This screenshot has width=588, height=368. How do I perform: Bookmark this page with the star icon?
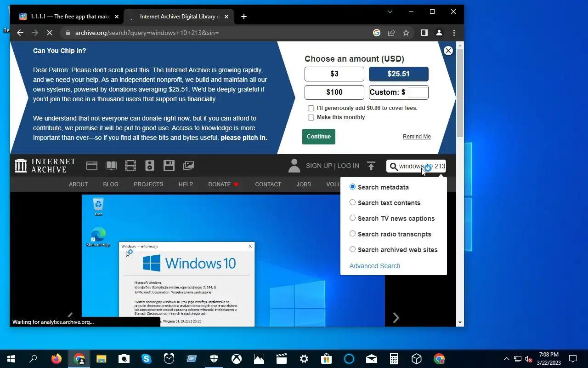point(406,33)
